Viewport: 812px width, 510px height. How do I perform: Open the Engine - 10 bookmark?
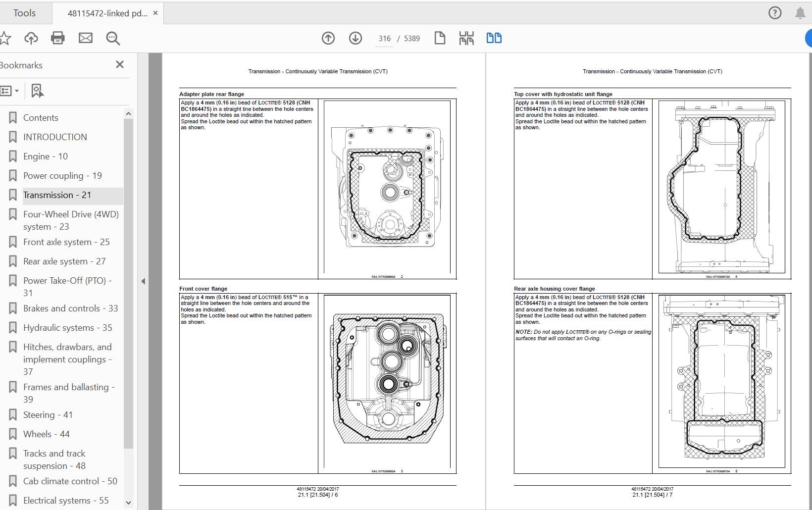tap(46, 156)
